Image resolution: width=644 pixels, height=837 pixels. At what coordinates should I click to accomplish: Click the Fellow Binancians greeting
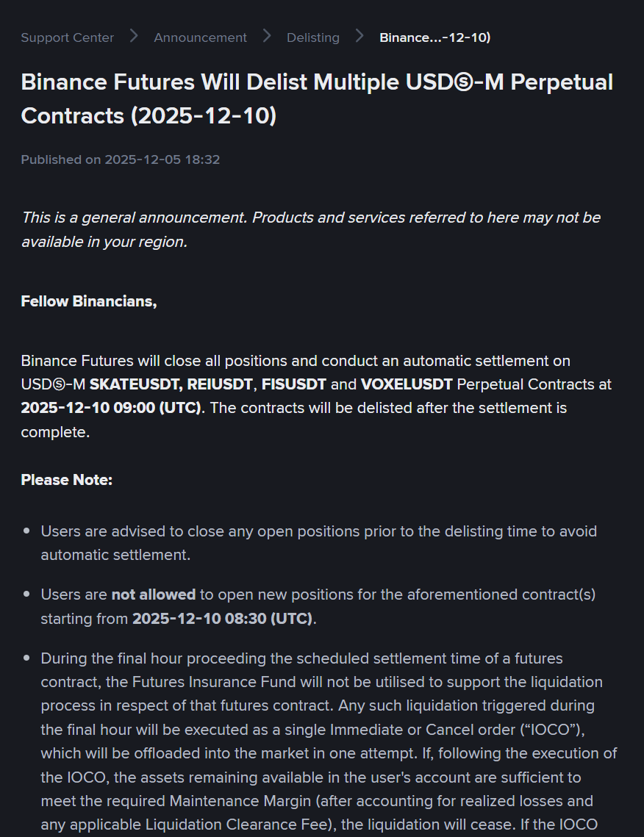[x=89, y=301]
